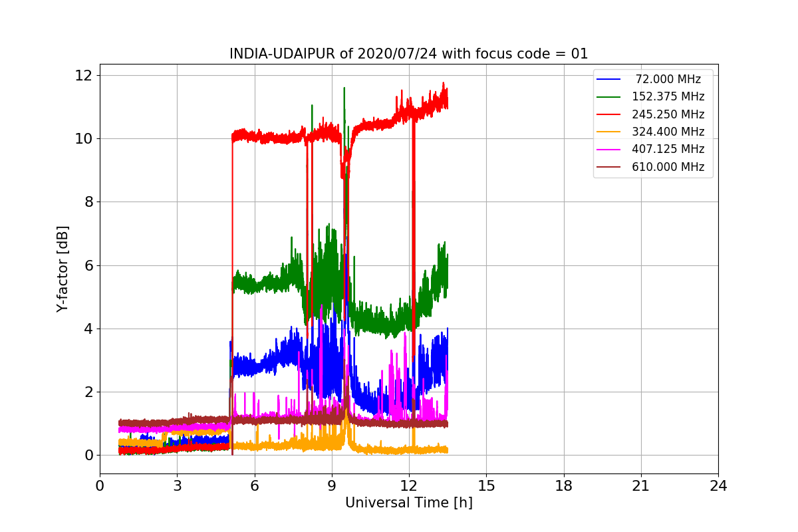This screenshot has height=532, width=798.
Task: Click x-axis tick label 18
Action: point(563,486)
